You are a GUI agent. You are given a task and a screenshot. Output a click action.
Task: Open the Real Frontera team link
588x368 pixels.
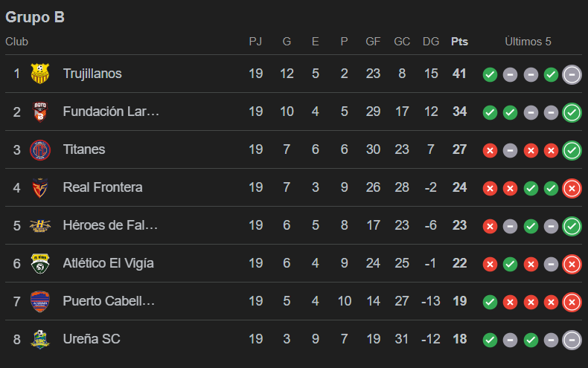(103, 187)
